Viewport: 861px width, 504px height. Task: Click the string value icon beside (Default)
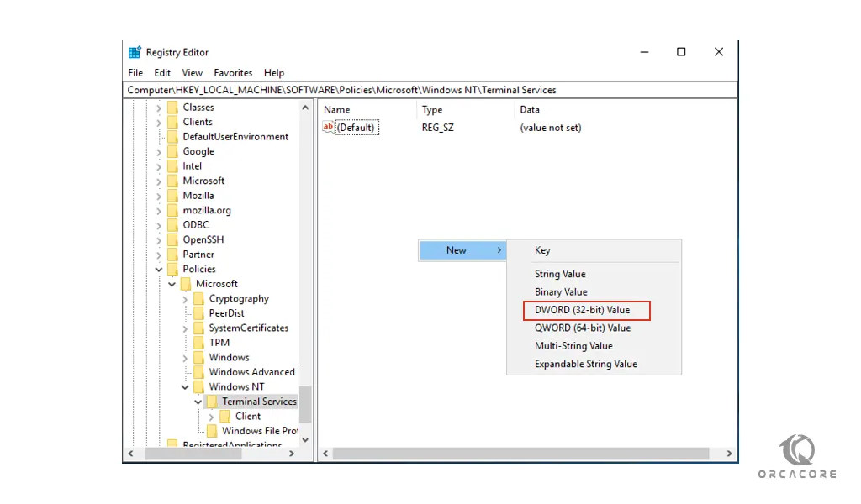(329, 127)
